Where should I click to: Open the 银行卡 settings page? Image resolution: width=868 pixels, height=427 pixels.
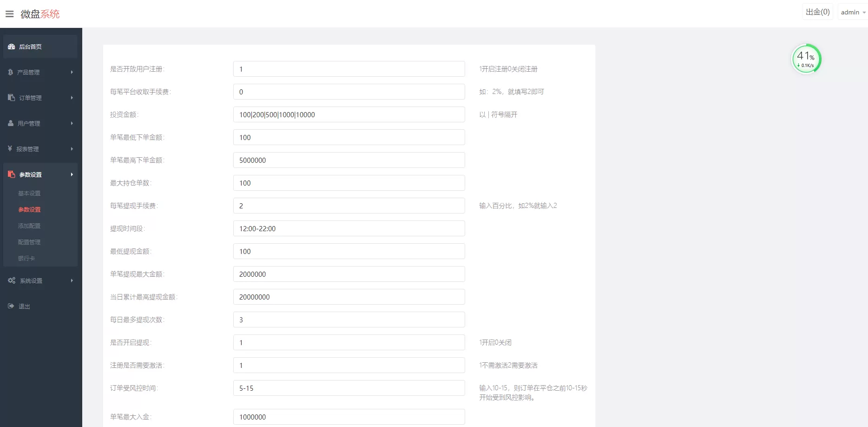click(x=26, y=258)
